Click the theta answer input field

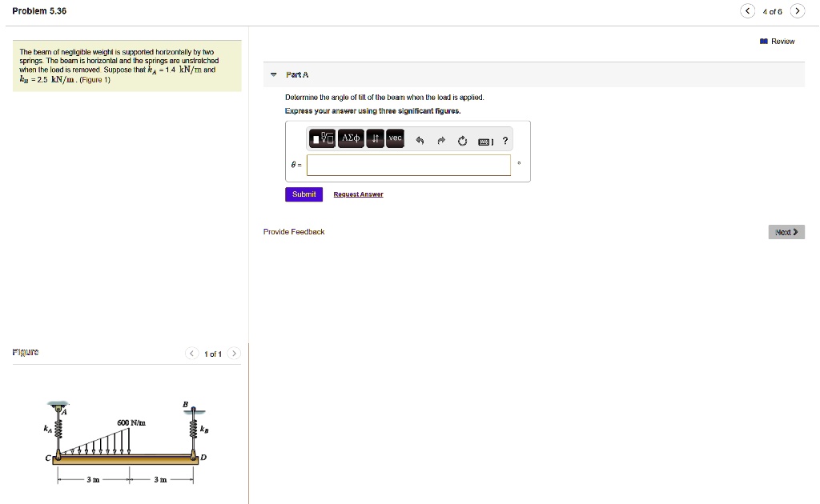408,165
